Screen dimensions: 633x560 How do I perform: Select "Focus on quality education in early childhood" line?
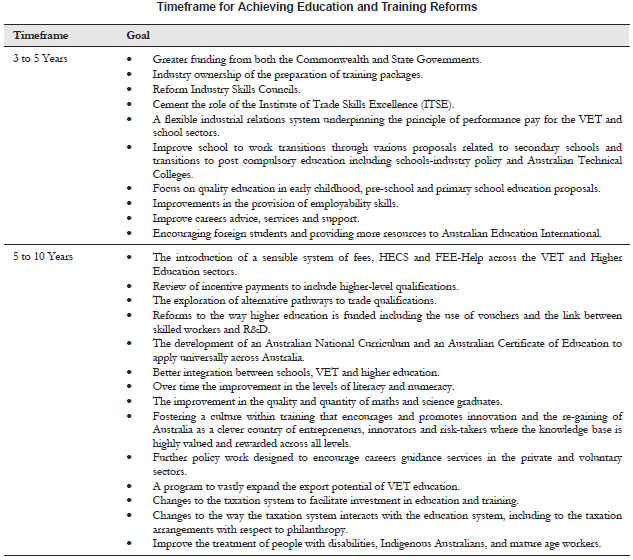tap(376, 189)
